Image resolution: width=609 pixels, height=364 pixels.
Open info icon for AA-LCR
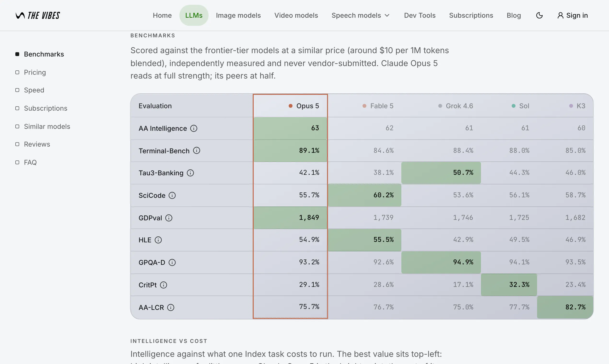pos(171,307)
